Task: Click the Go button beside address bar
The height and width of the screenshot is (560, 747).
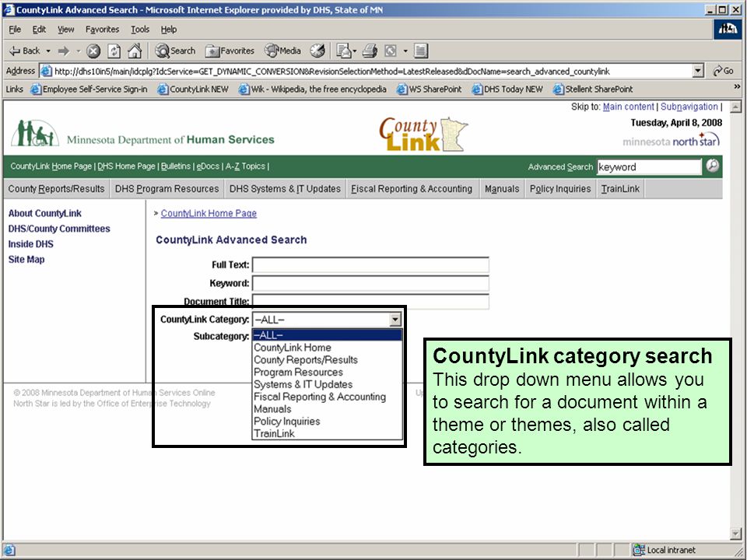Action: pyautogui.click(x=723, y=71)
